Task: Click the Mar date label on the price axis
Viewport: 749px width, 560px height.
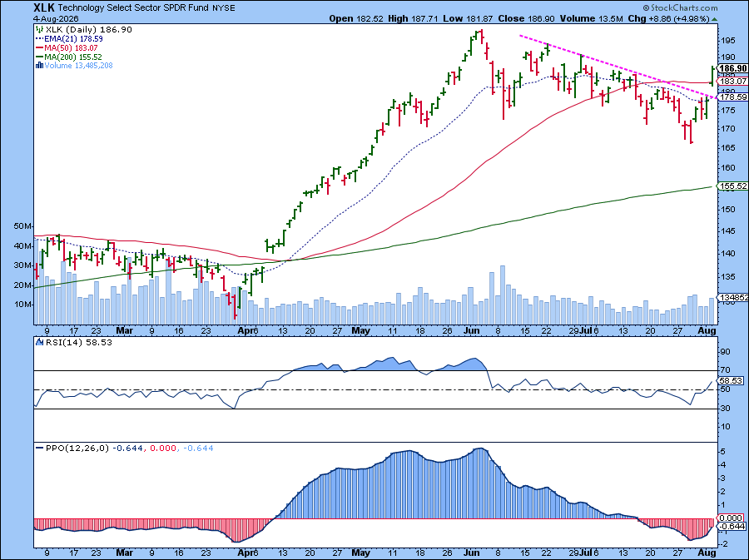Action: click(124, 330)
